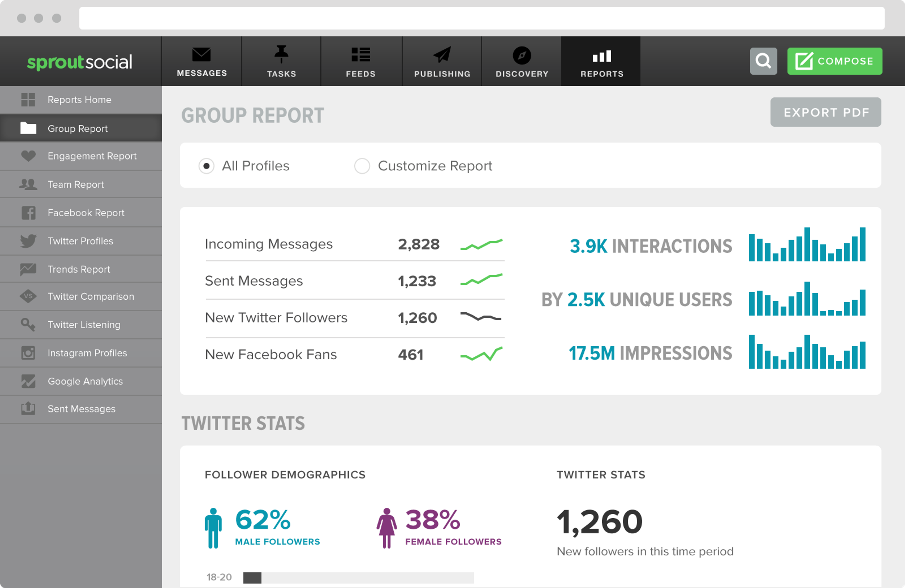Open Google Analytics report
The image size is (905, 588).
point(85,381)
